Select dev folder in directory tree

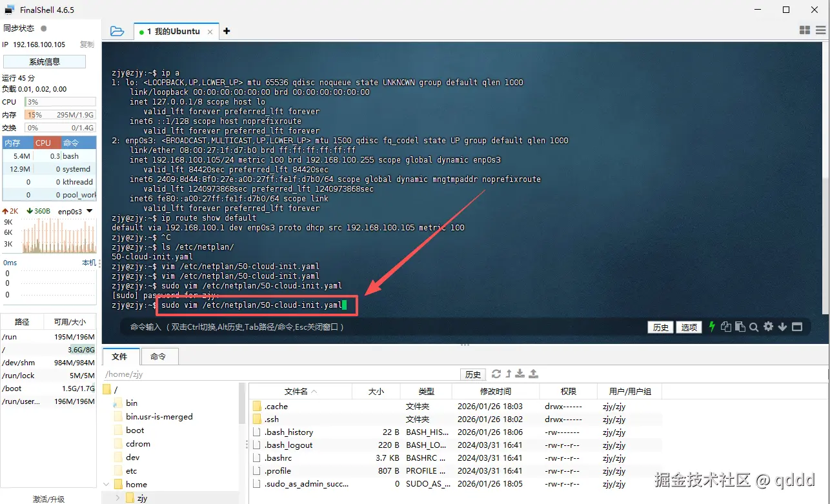point(133,457)
